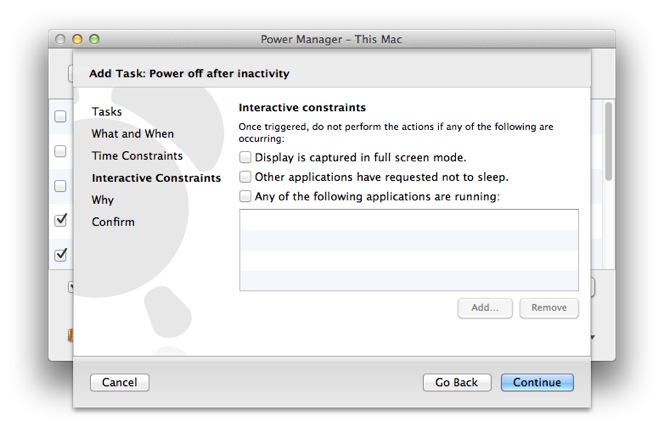Click the Continue button
The height and width of the screenshot is (428, 664).
pyautogui.click(x=537, y=382)
